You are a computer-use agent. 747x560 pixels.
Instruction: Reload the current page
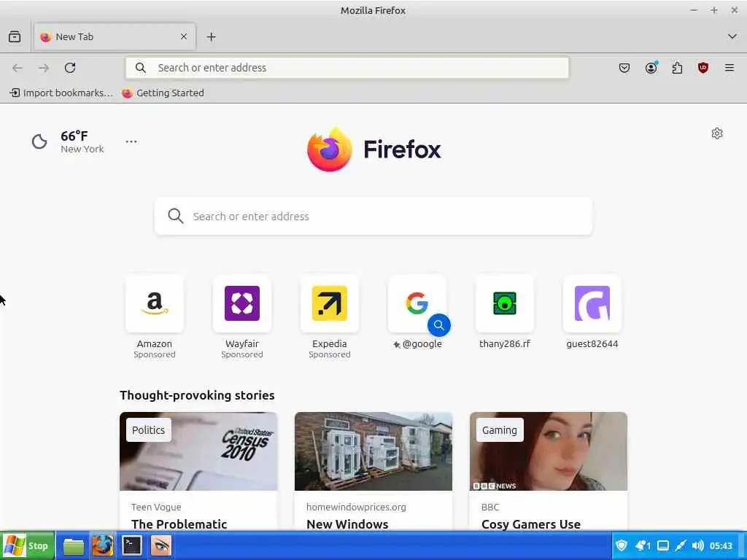[70, 68]
